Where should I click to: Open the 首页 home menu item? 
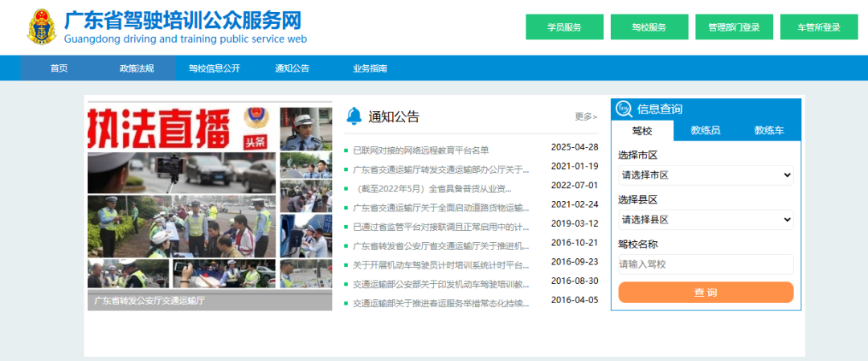click(x=59, y=68)
